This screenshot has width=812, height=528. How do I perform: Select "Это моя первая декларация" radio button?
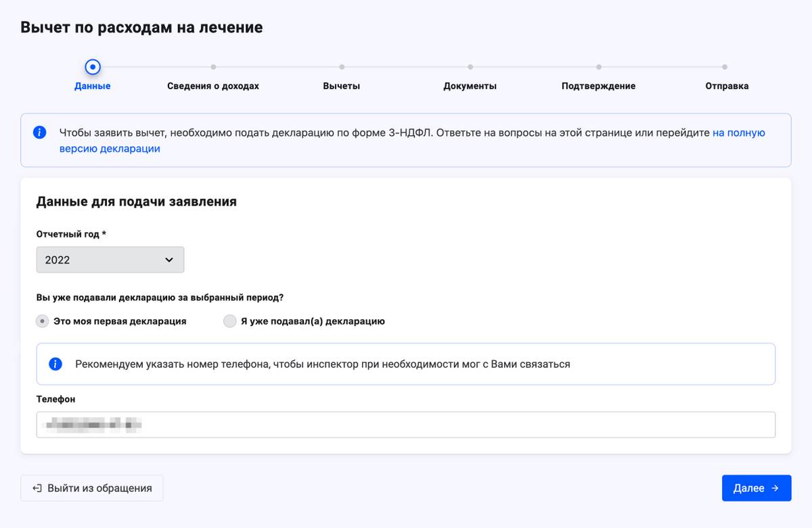pyautogui.click(x=43, y=321)
